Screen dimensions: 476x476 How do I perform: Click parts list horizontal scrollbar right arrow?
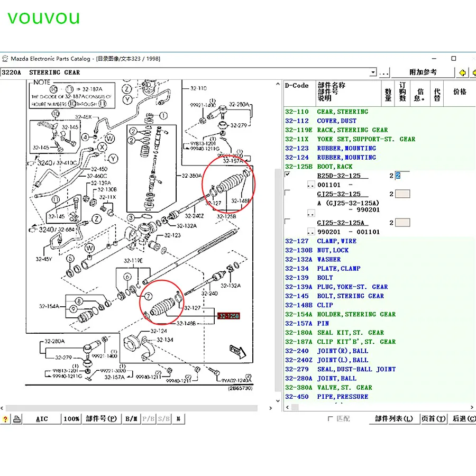(472, 407)
